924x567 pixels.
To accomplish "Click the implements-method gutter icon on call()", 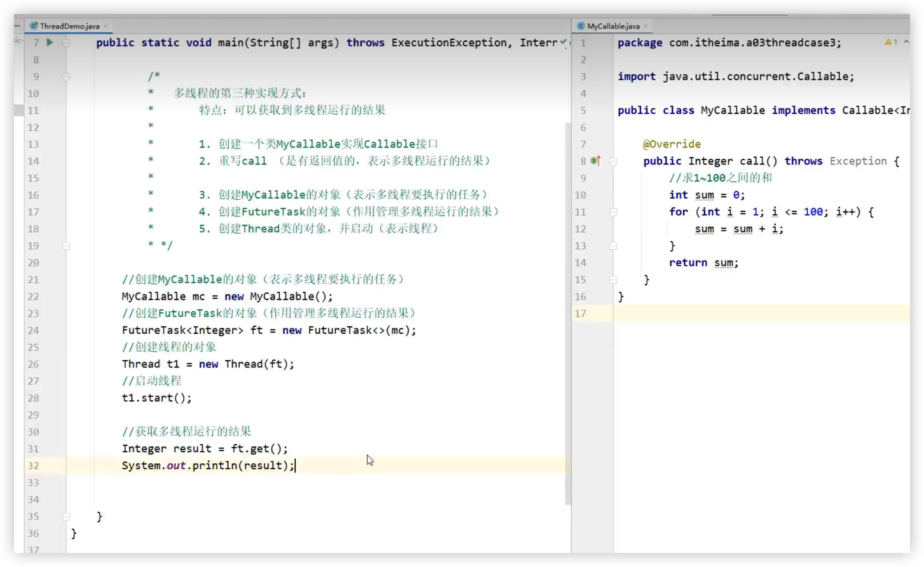I will click(x=595, y=161).
